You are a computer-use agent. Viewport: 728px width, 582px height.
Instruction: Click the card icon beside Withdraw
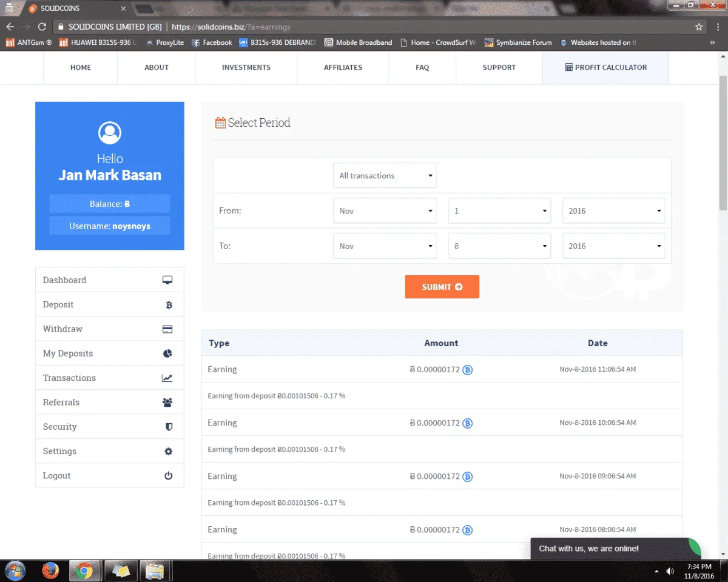[x=167, y=329]
